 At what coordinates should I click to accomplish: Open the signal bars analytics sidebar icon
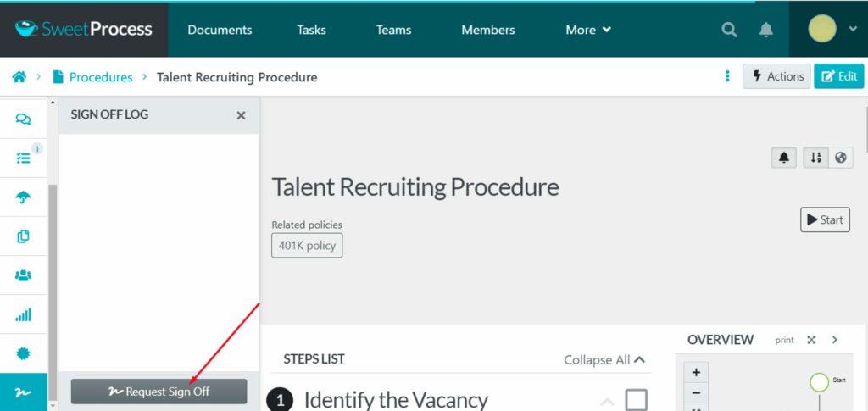24,315
